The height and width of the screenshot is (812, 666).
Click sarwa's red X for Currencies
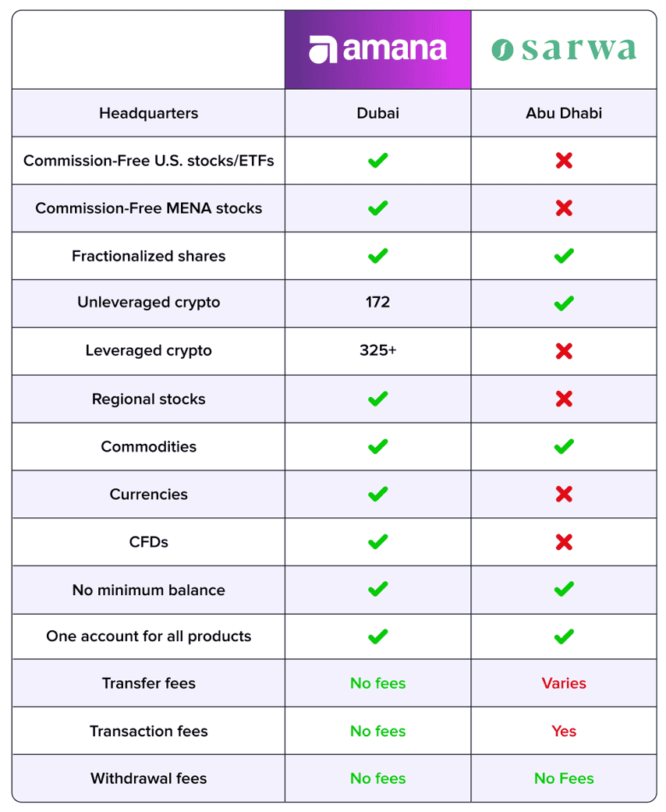pyautogui.click(x=564, y=494)
